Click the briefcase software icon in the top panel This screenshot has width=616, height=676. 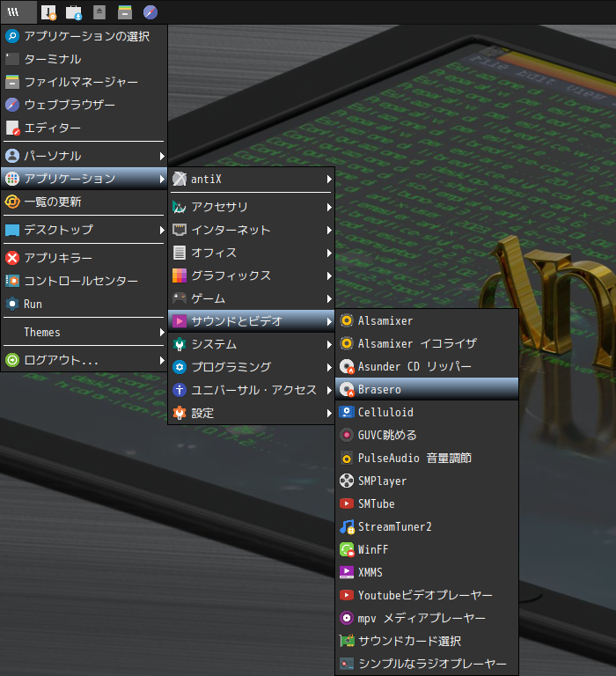tap(74, 12)
